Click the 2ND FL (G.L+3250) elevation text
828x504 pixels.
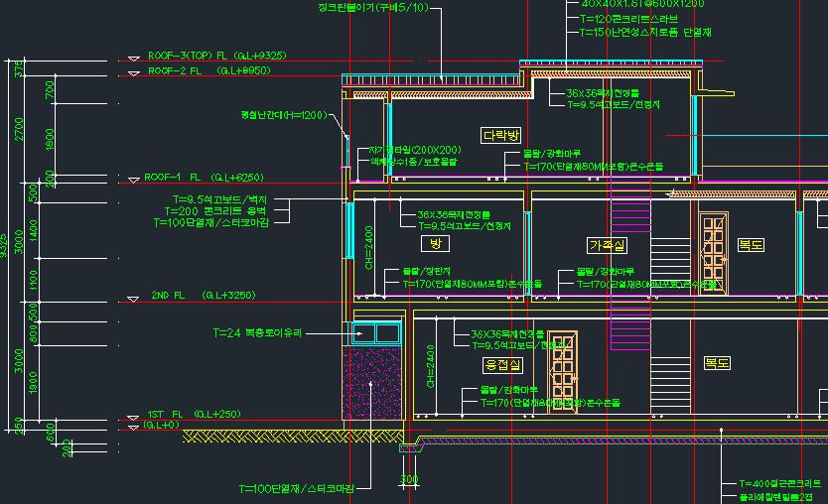[x=204, y=296]
